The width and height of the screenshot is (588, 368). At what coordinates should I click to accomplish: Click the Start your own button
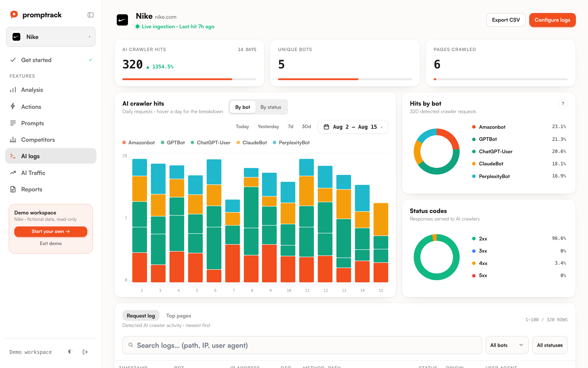(x=51, y=231)
